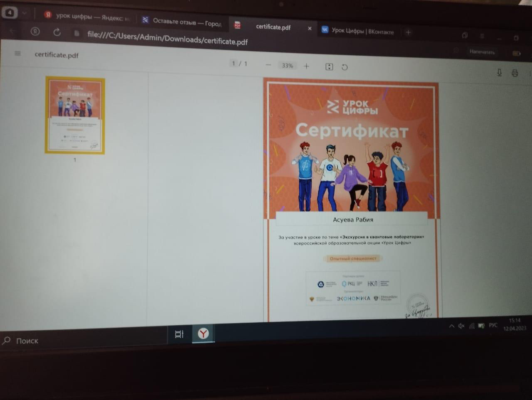Screen dimensions: 532x400
Task: Click the 33% zoom level field
Action: tap(287, 66)
